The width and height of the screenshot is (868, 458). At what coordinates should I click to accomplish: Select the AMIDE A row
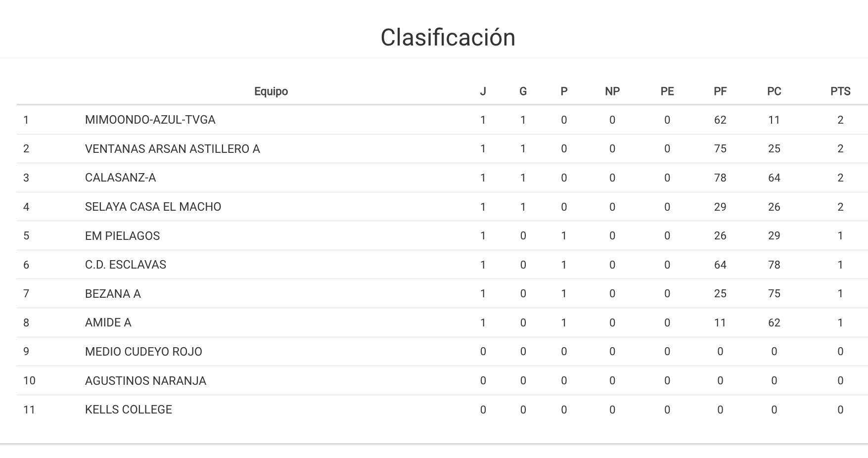point(108,322)
